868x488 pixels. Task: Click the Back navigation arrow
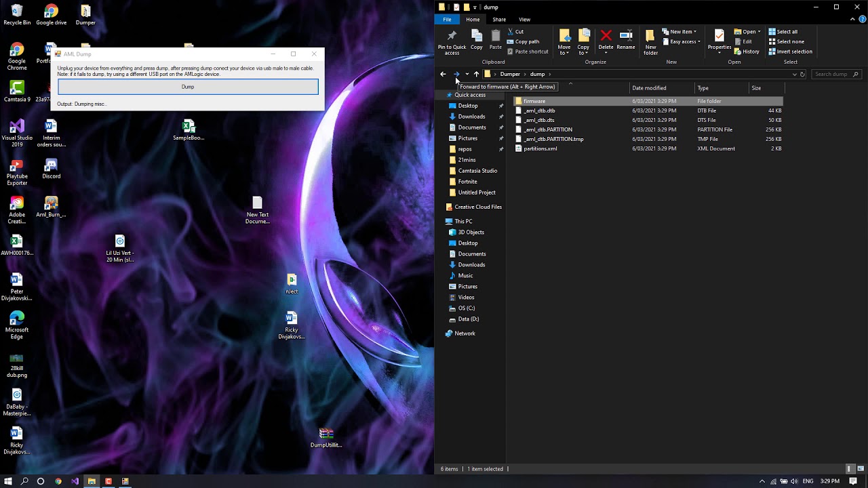pos(443,74)
